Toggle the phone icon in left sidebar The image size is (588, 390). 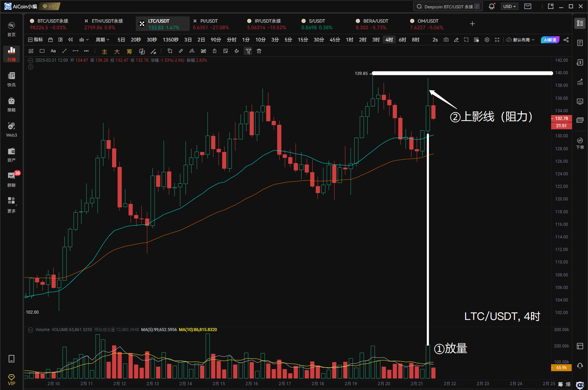(x=11, y=359)
